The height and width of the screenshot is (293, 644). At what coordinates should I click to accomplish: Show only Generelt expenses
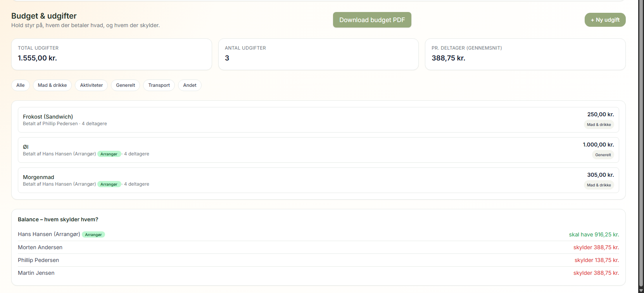pyautogui.click(x=125, y=85)
